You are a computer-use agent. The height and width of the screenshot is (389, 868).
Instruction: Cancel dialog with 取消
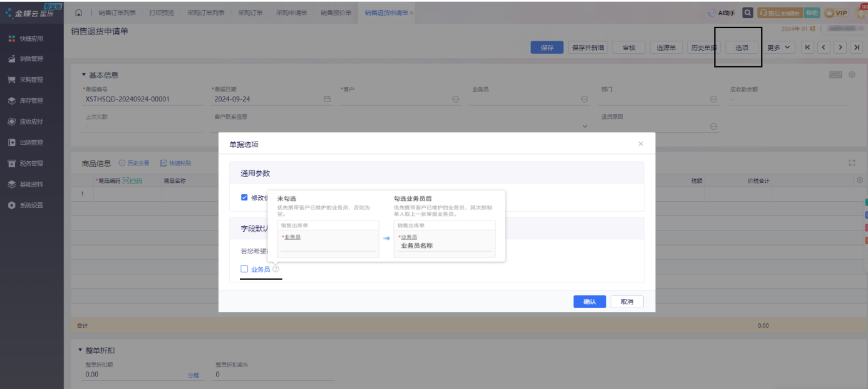pyautogui.click(x=627, y=302)
